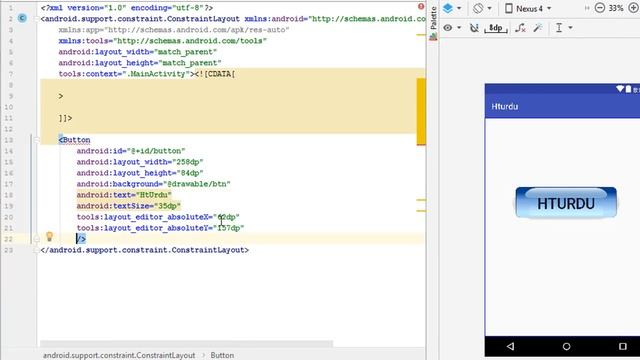
Task: Open the eye view options dropdown arrow
Action: 459,28
